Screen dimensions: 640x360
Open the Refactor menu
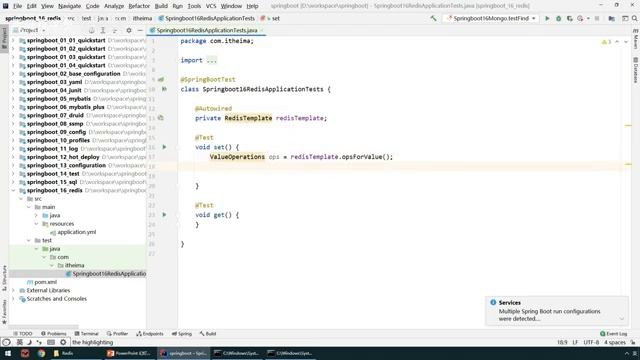[x=139, y=6]
